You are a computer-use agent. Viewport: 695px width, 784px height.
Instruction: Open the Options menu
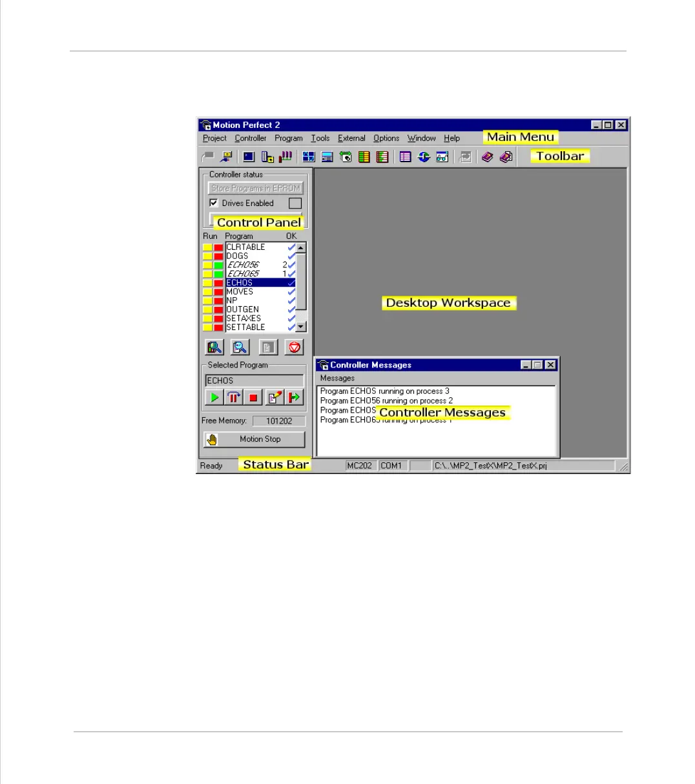[x=386, y=138]
